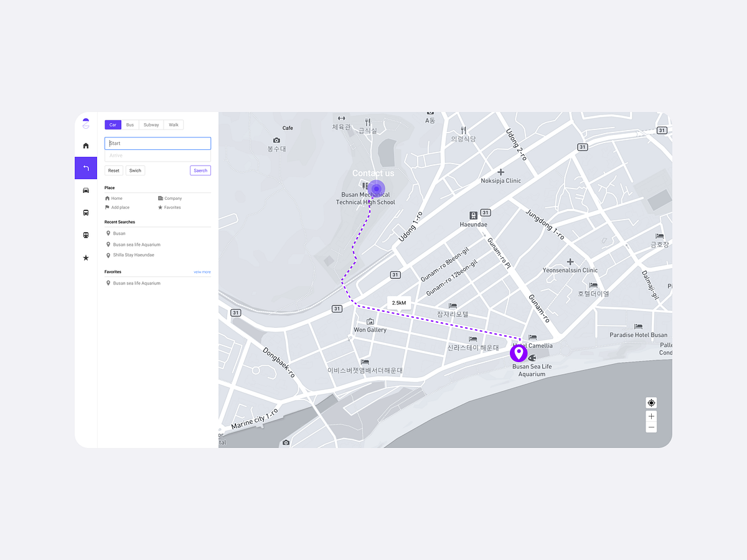Click the Swich button
The height and width of the screenshot is (560, 747).
pyautogui.click(x=135, y=170)
